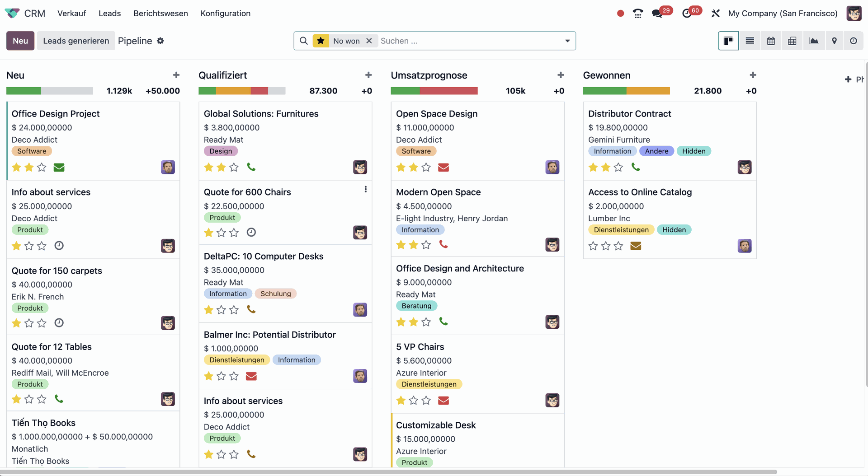The image size is (868, 476).
Task: Open the My Company (San Francisco) switcher
Action: [783, 14]
